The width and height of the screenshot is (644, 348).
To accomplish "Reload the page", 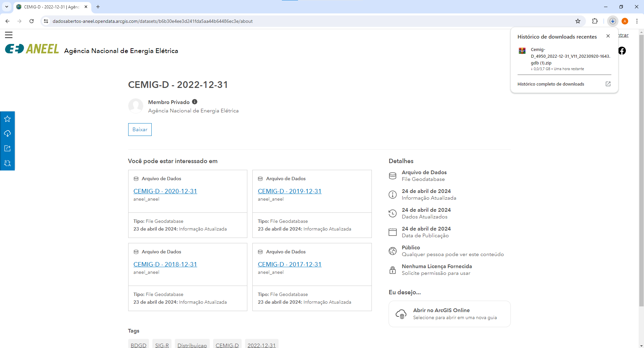I will click(x=32, y=21).
